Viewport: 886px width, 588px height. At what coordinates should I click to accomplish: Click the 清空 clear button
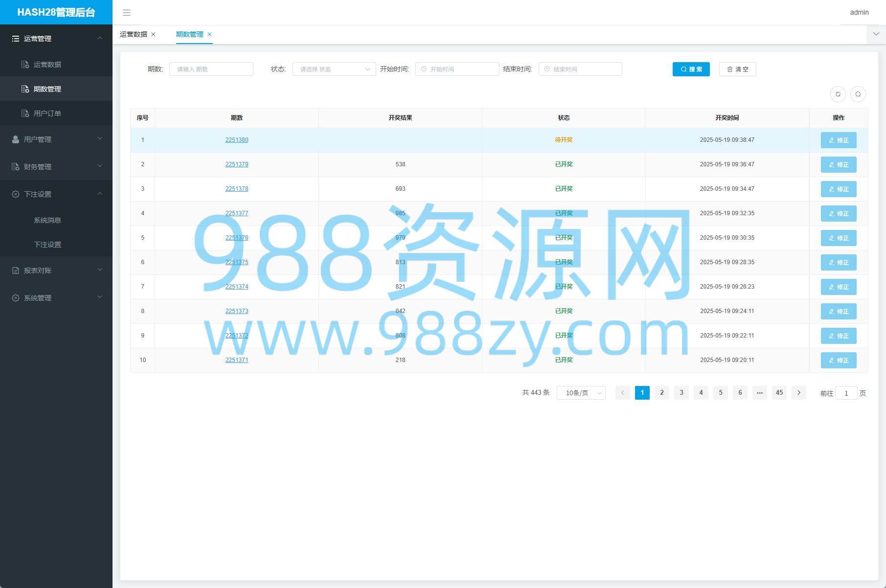tap(737, 69)
